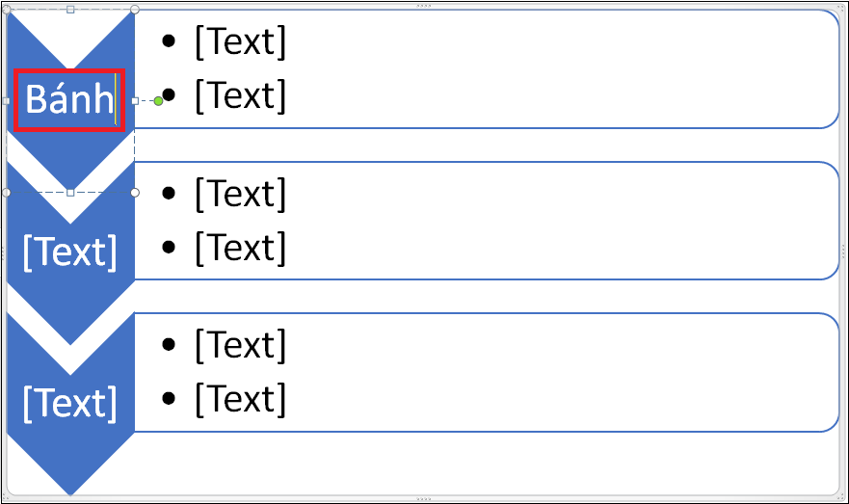Click the top-right round corner handle of selected chevron
This screenshot has width=849, height=504.
pyautogui.click(x=135, y=10)
